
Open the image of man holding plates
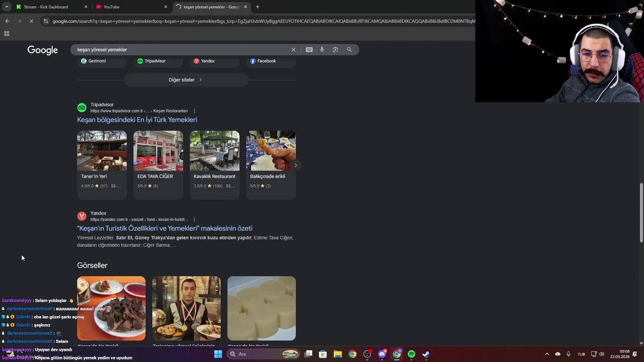[186, 308]
